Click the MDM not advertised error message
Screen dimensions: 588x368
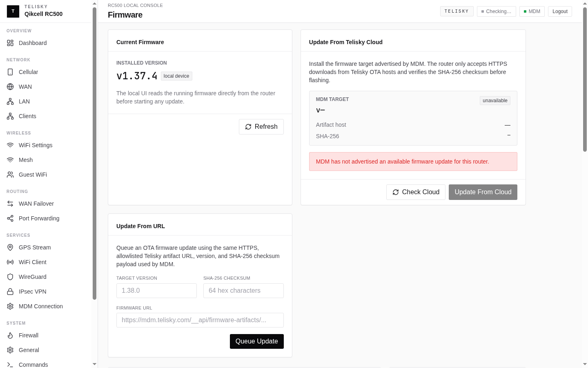(413, 162)
